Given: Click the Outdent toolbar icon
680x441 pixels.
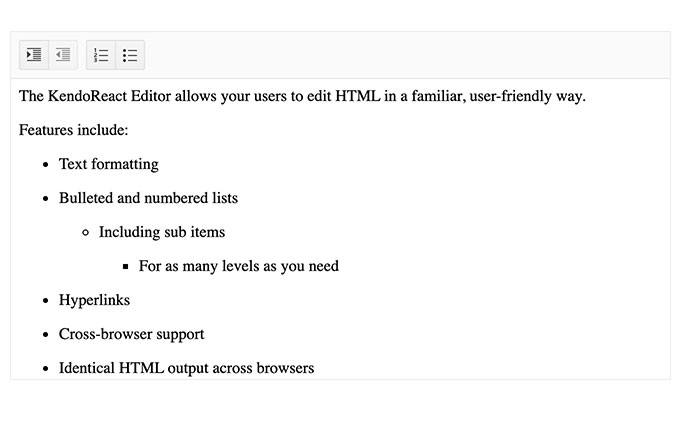Looking at the screenshot, I should [63, 55].
